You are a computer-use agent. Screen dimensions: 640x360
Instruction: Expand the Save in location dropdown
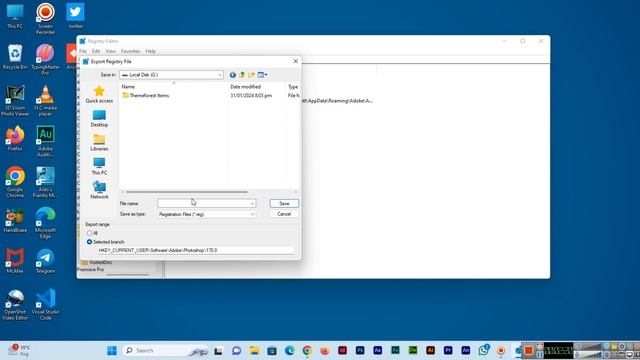click(x=220, y=75)
